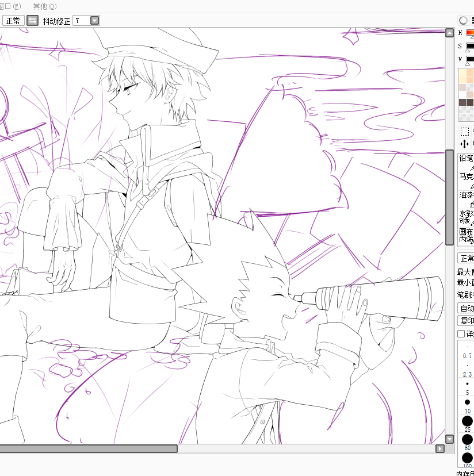This screenshot has height=476, width=474.
Task: Click the canvas vertical scrollbar up arrow
Action: click(x=449, y=33)
